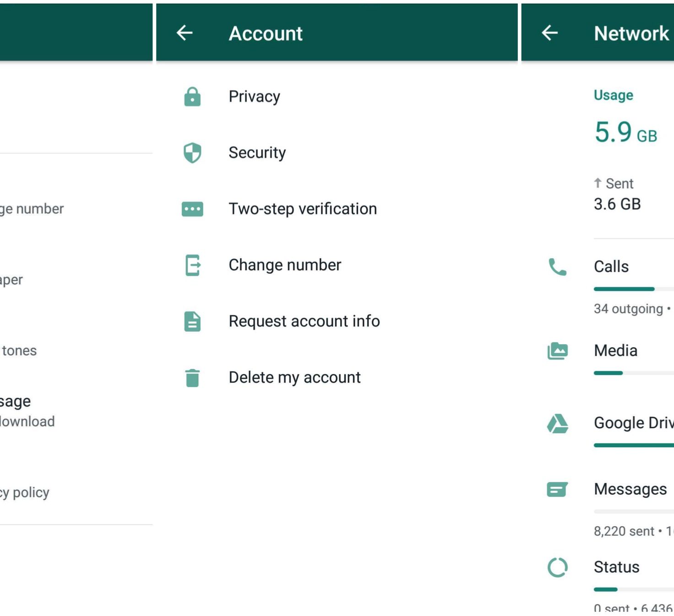Viewport: 674px width, 616px height.
Task: Click the Two-step verification dots icon
Action: pyautogui.click(x=192, y=209)
